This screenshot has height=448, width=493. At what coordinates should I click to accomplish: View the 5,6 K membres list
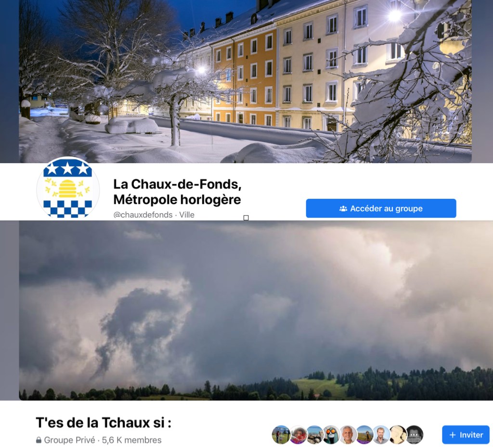[x=132, y=440]
